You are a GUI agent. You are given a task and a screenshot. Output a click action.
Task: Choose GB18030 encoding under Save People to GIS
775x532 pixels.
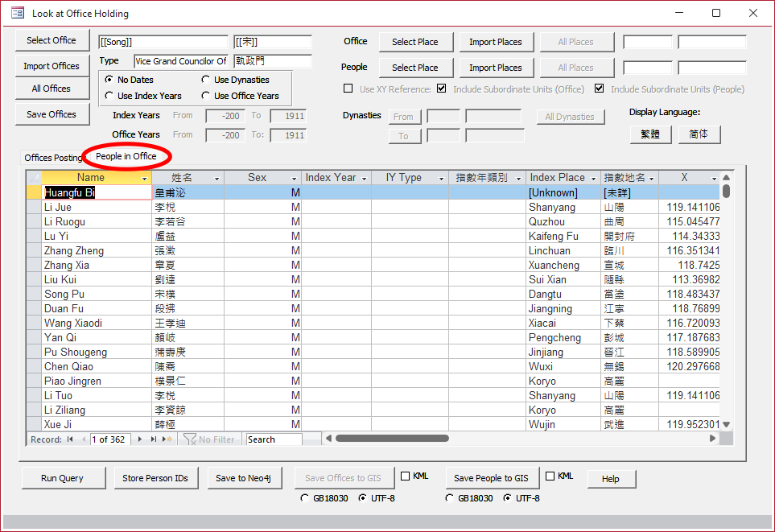(449, 498)
